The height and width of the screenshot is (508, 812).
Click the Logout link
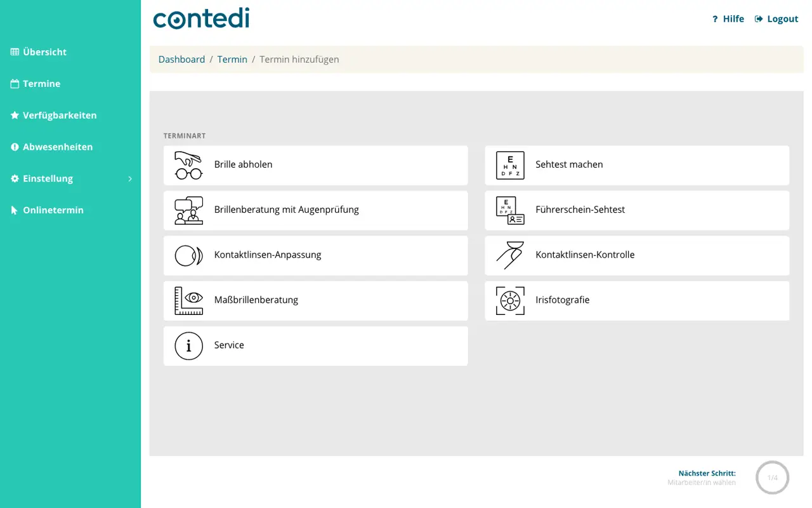coord(776,19)
